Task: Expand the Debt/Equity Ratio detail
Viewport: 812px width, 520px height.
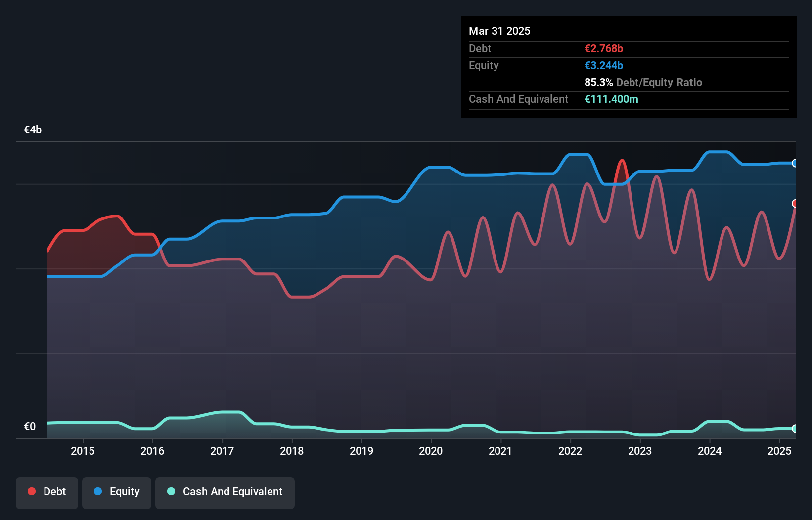Action: click(x=644, y=82)
